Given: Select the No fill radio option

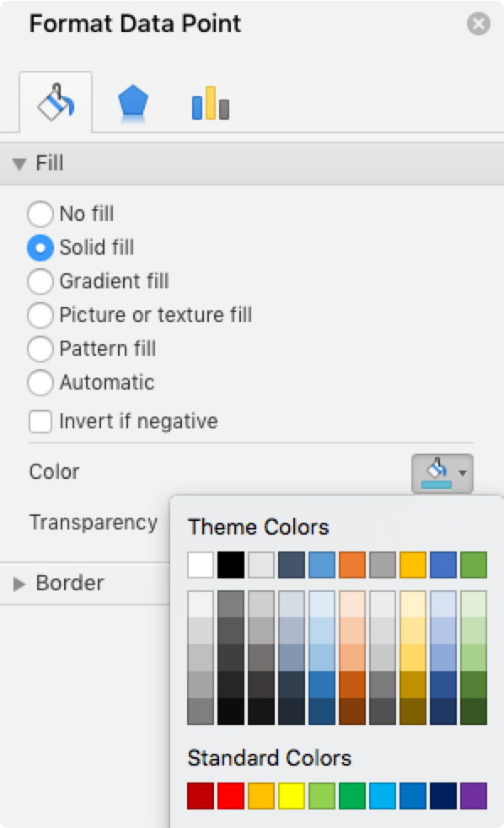Looking at the screenshot, I should (x=40, y=214).
